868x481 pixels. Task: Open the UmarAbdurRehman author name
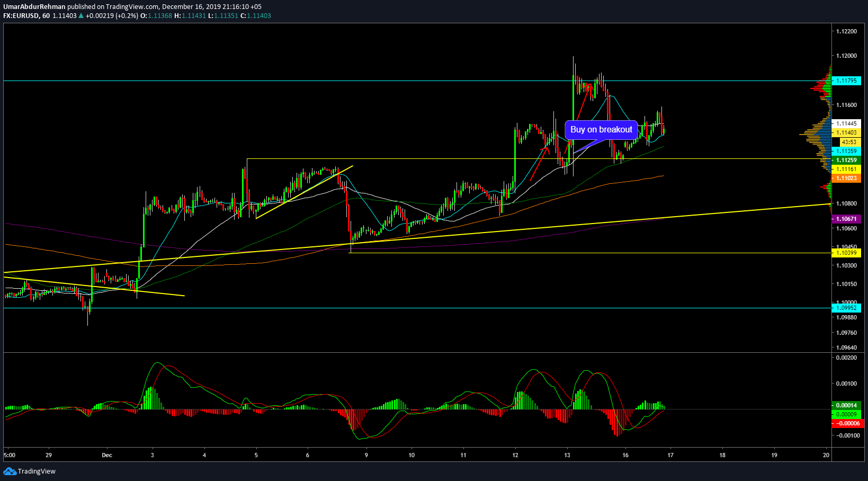34,7
